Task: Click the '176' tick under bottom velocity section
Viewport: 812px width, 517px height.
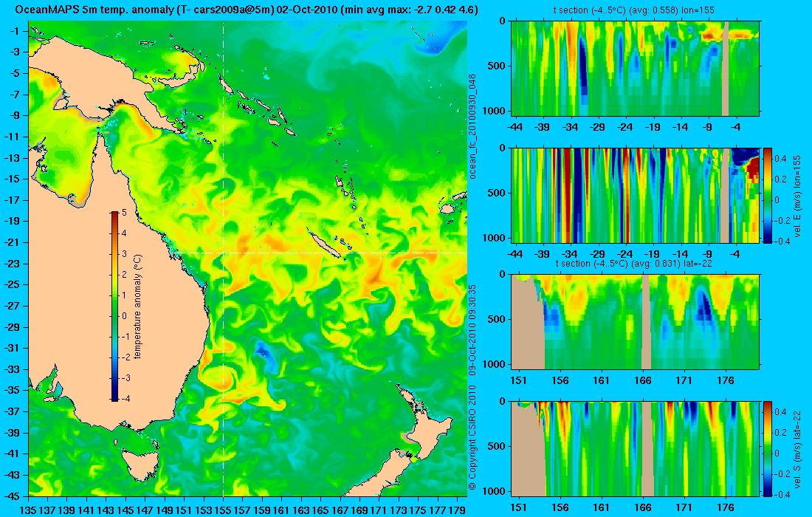Action: tap(726, 507)
